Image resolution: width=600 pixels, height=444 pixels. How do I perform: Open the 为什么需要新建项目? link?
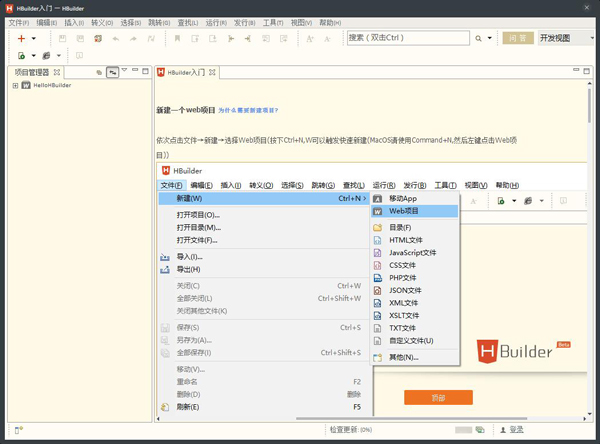click(x=248, y=110)
